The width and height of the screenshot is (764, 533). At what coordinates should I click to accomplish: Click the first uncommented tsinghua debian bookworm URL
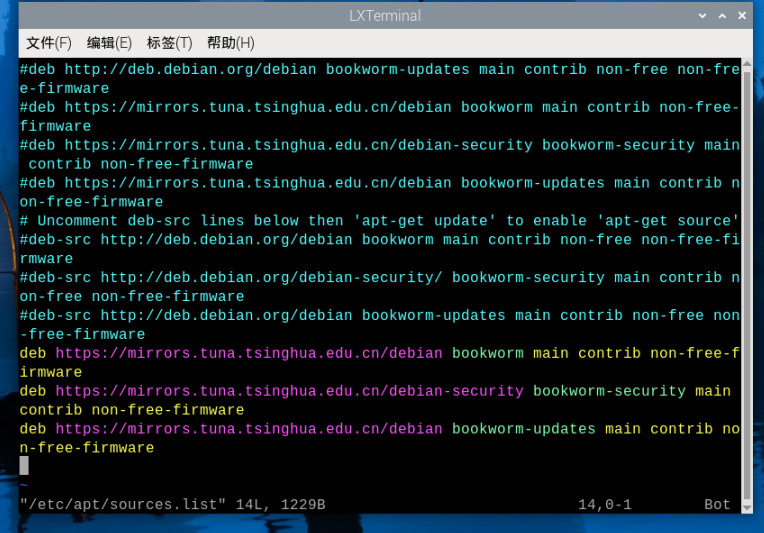249,353
